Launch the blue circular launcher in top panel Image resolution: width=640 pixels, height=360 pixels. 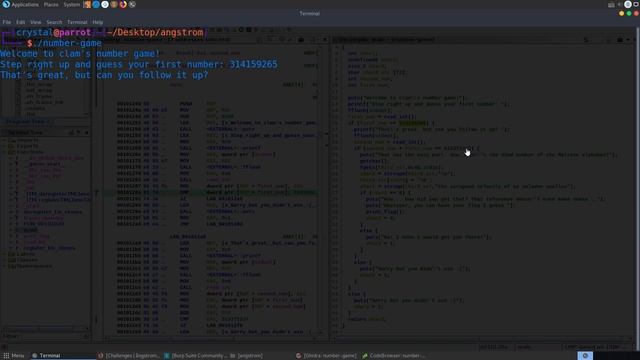pos(96,4)
